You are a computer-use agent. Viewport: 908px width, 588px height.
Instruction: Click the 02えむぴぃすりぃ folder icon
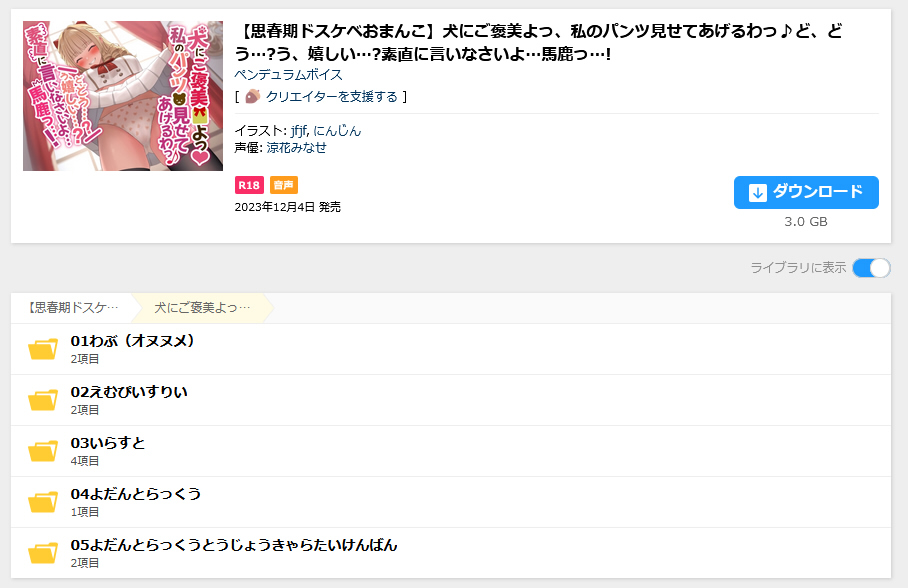[x=43, y=400]
